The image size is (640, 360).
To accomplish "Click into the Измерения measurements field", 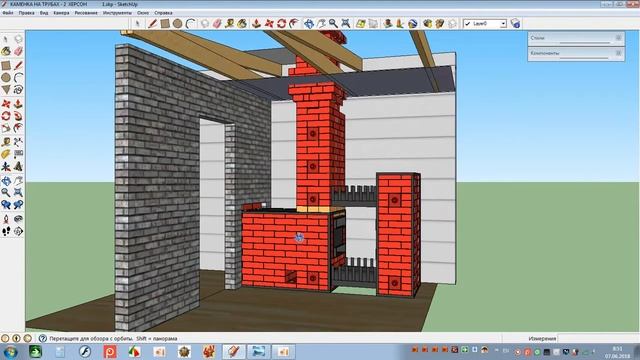I will click(598, 338).
